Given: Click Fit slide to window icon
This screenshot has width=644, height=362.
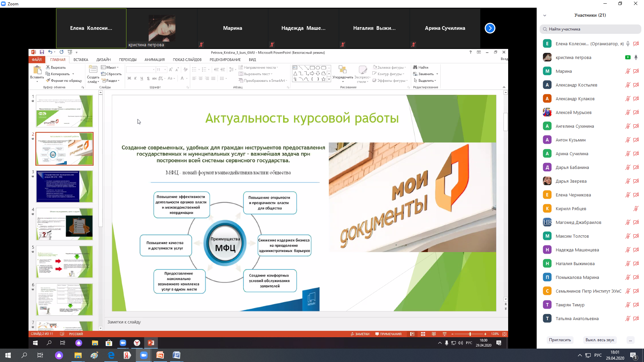Looking at the screenshot, I should tap(504, 334).
